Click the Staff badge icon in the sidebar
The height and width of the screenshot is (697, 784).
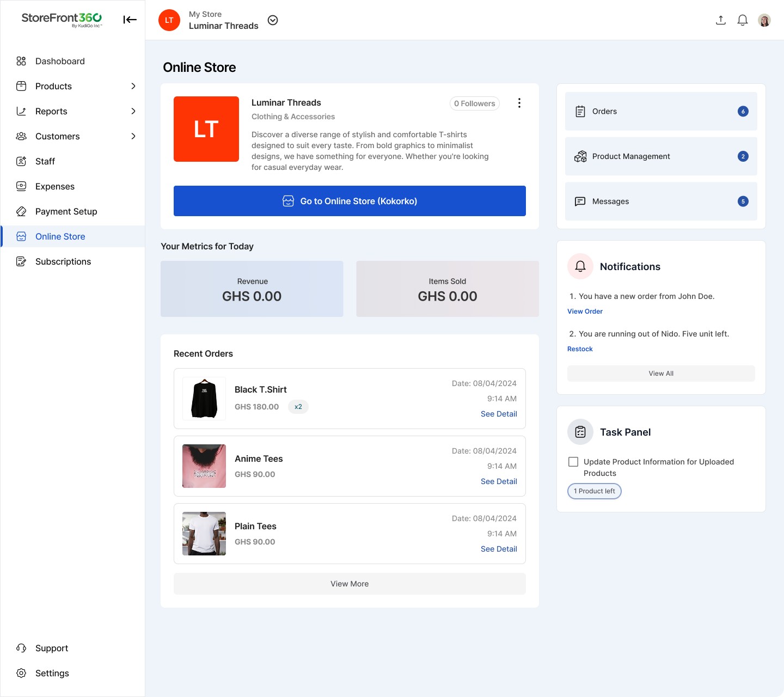click(x=21, y=161)
